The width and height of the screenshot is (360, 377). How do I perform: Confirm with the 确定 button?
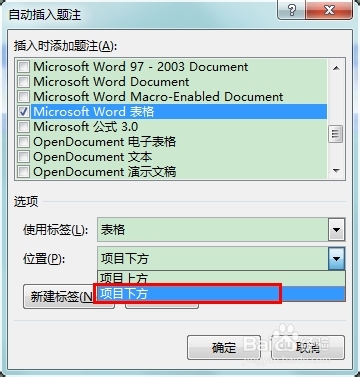pos(224,348)
